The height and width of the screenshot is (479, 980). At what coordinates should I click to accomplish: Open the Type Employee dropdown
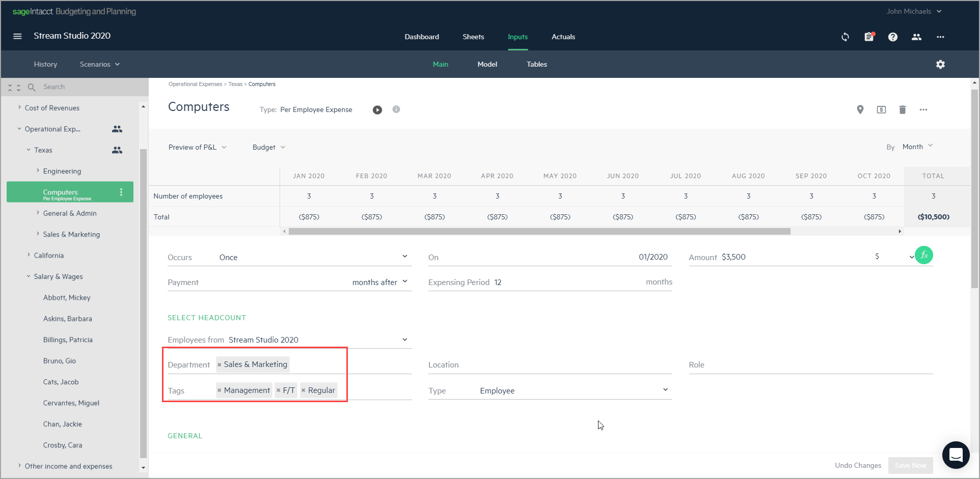click(x=550, y=390)
